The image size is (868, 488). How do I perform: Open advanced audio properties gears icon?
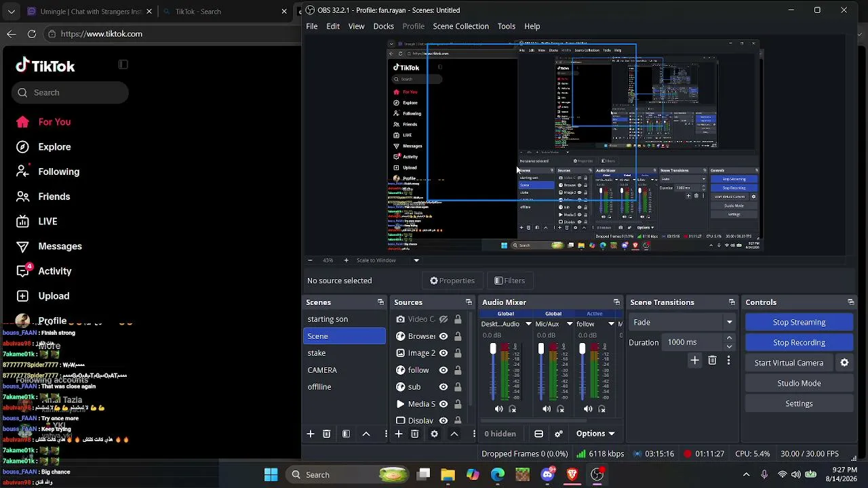click(x=559, y=434)
